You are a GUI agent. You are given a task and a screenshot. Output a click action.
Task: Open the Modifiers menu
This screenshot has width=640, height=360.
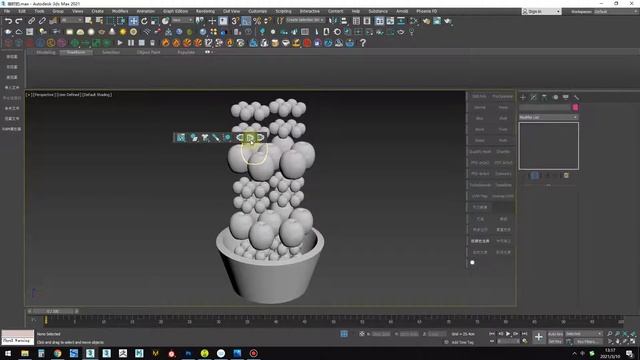(120, 11)
